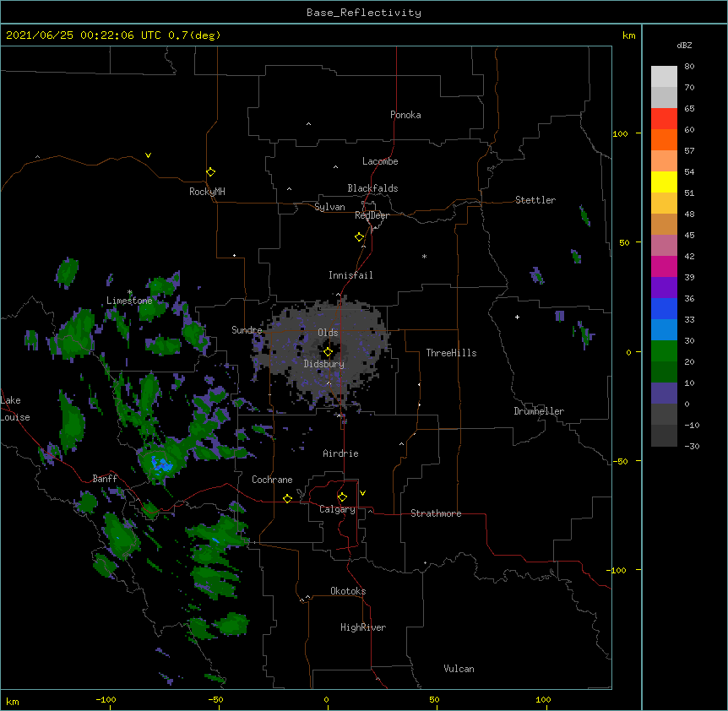Pick the light blue 30-33 dBZ legend swatch
The height and width of the screenshot is (711, 728).
(x=664, y=329)
